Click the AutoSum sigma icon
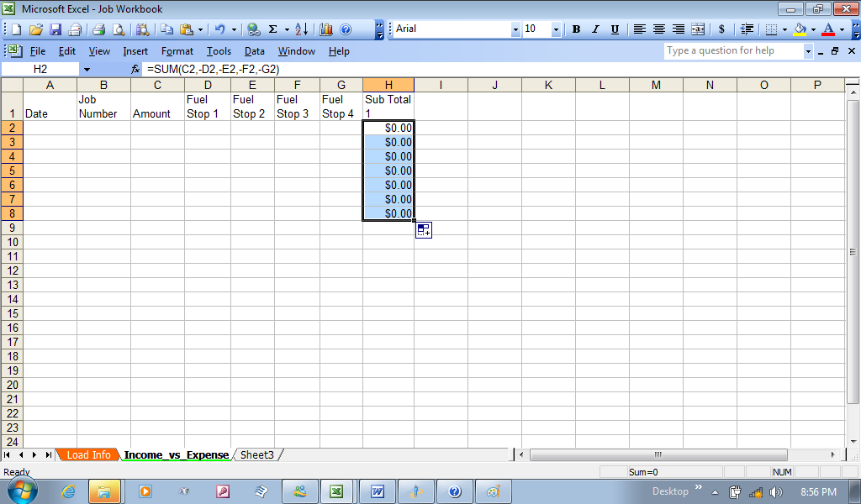This screenshot has width=861, height=504. [x=273, y=29]
